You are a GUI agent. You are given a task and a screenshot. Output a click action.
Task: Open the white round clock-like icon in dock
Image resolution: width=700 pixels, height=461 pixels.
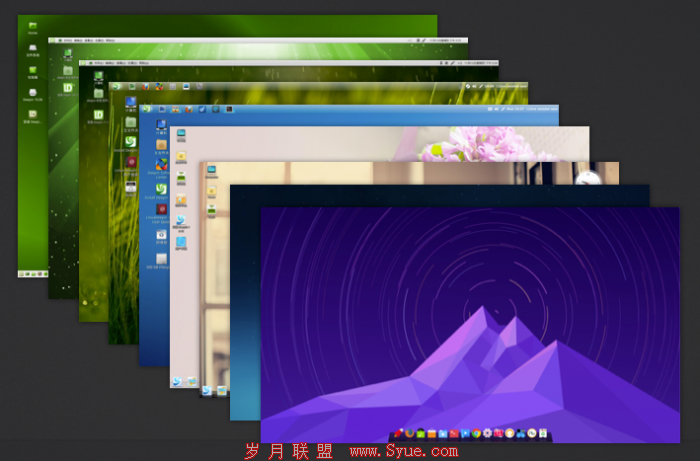click(532, 433)
